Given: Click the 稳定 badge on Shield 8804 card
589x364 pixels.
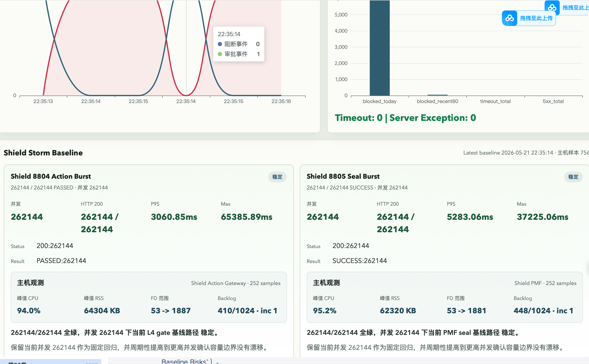Looking at the screenshot, I should [277, 177].
